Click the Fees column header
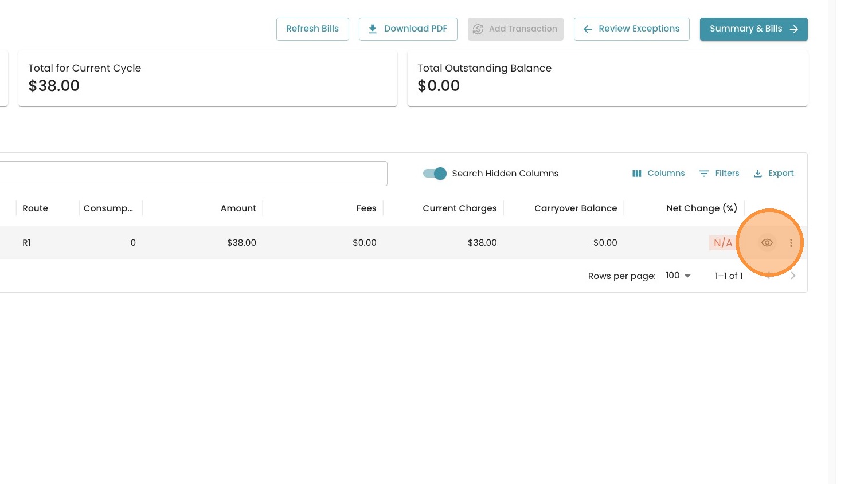Image resolution: width=868 pixels, height=484 pixels. coord(366,208)
